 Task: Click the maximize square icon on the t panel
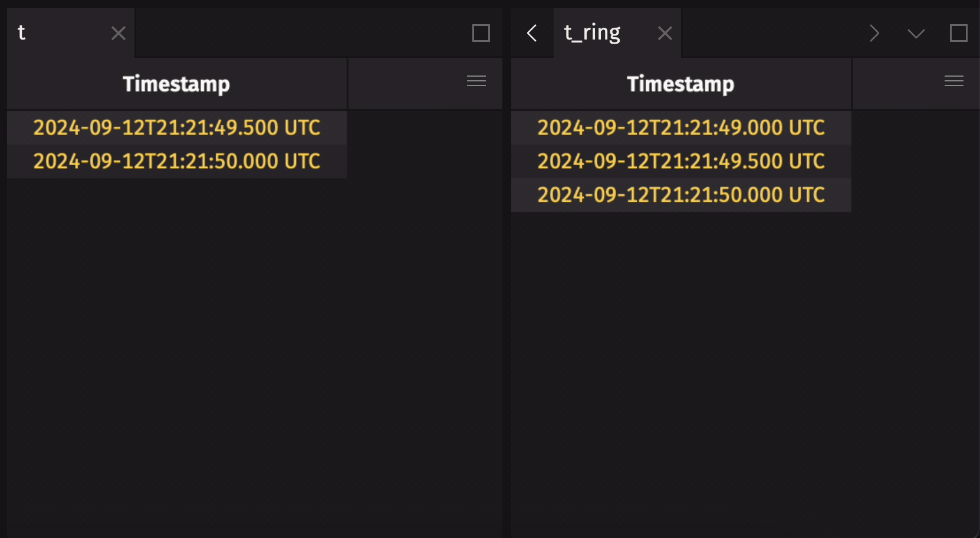click(x=480, y=34)
